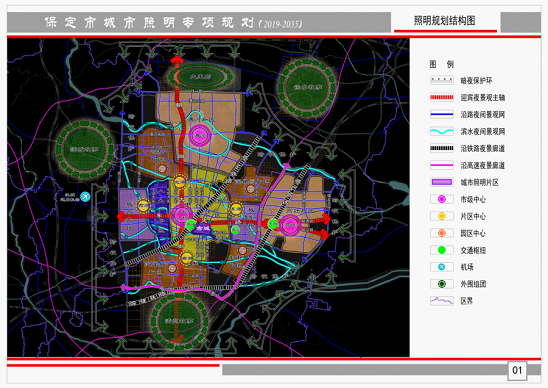Click the green 交通枢纽 legend dot

tap(442, 250)
